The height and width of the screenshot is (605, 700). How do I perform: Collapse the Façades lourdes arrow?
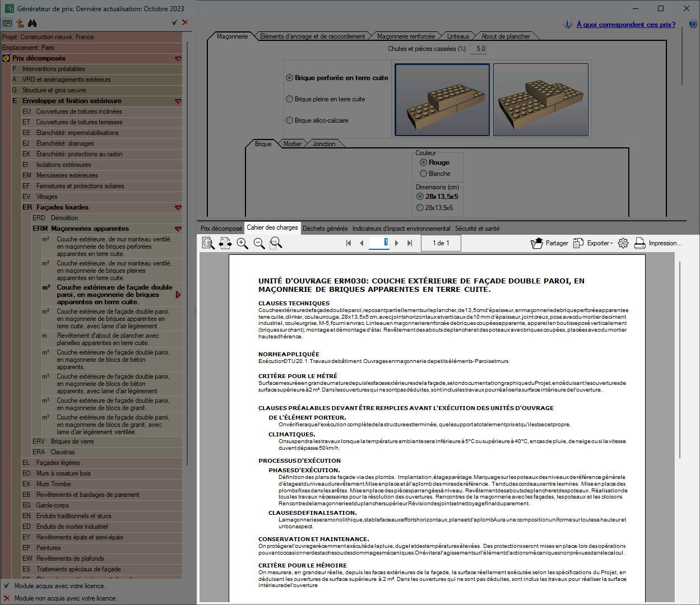tap(178, 208)
